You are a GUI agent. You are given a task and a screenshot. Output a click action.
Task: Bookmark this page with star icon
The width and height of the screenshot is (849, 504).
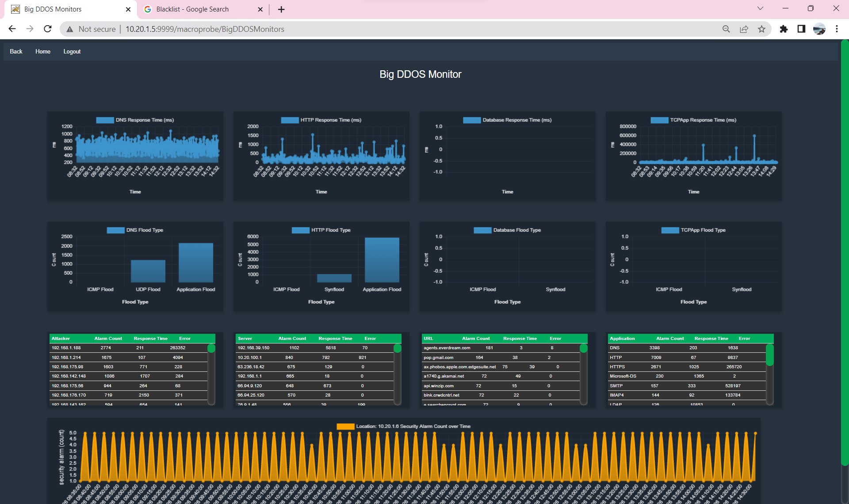(761, 29)
